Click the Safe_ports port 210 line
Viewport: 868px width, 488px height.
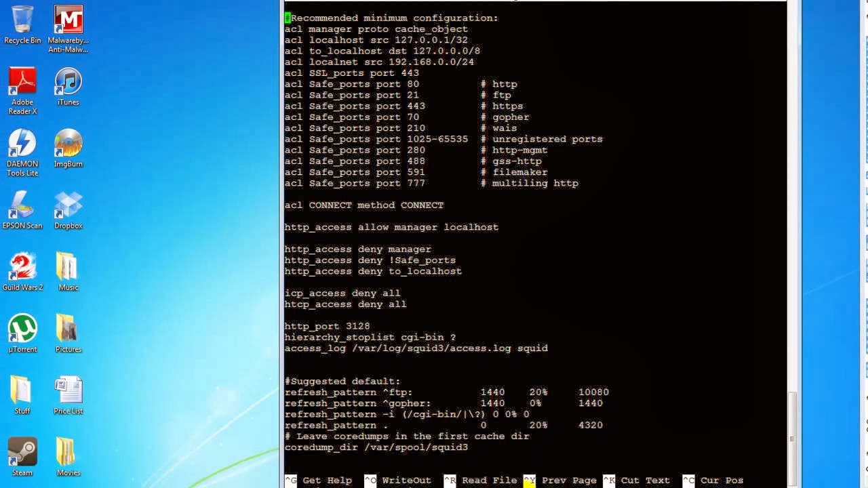click(x=401, y=128)
